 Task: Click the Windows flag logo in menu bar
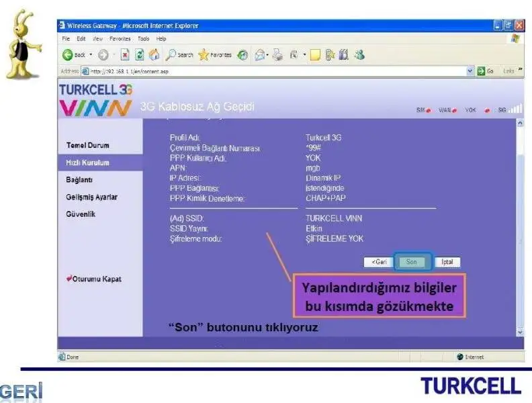click(x=515, y=39)
